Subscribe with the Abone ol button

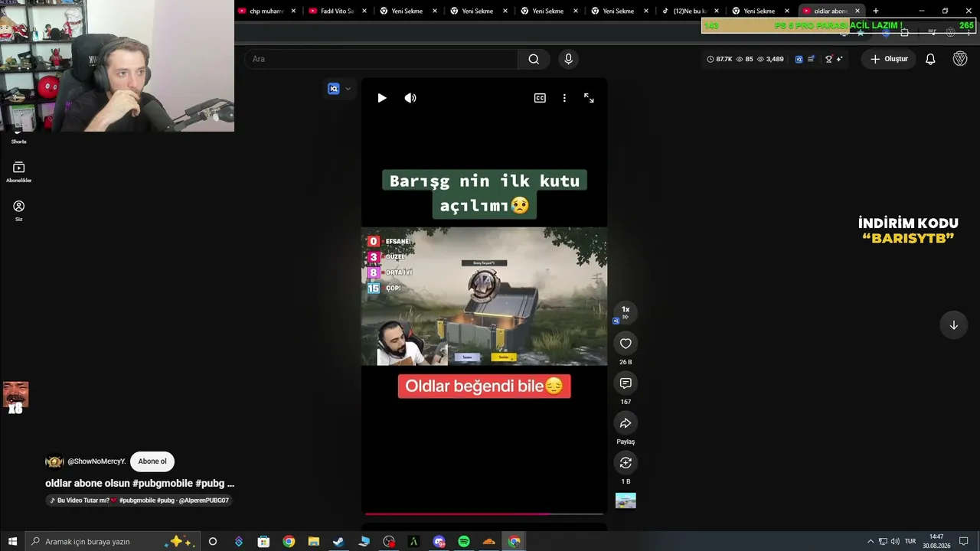[152, 461]
